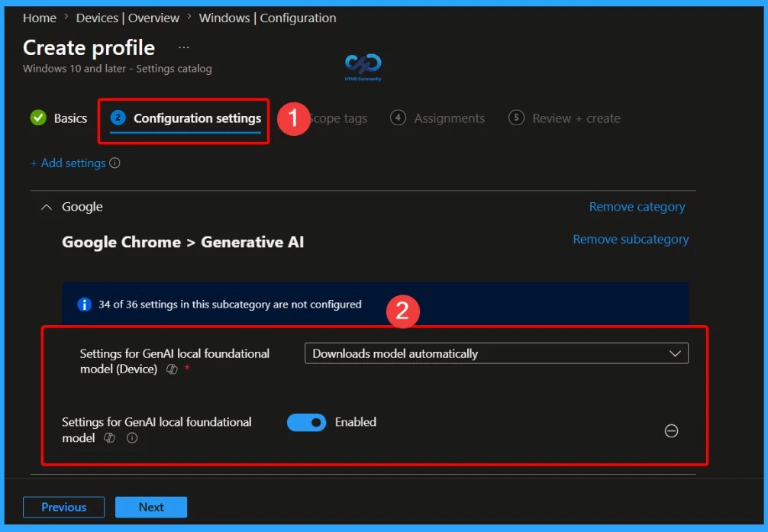This screenshot has width=768, height=532.
Task: Click Remove category link
Action: coord(637,207)
